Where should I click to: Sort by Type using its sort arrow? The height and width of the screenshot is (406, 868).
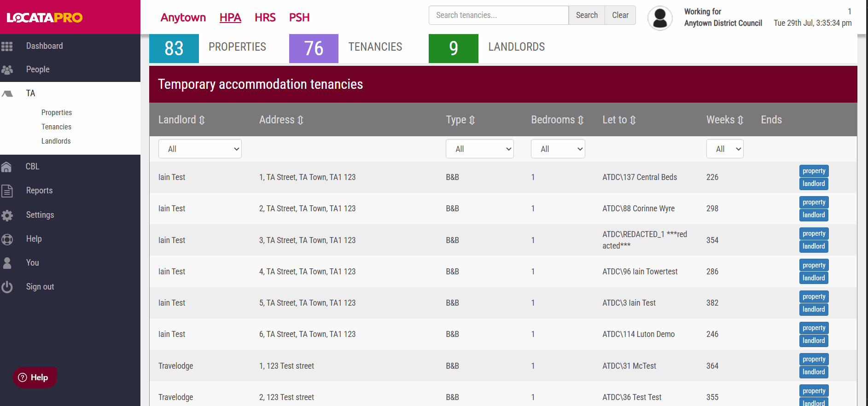pyautogui.click(x=472, y=120)
